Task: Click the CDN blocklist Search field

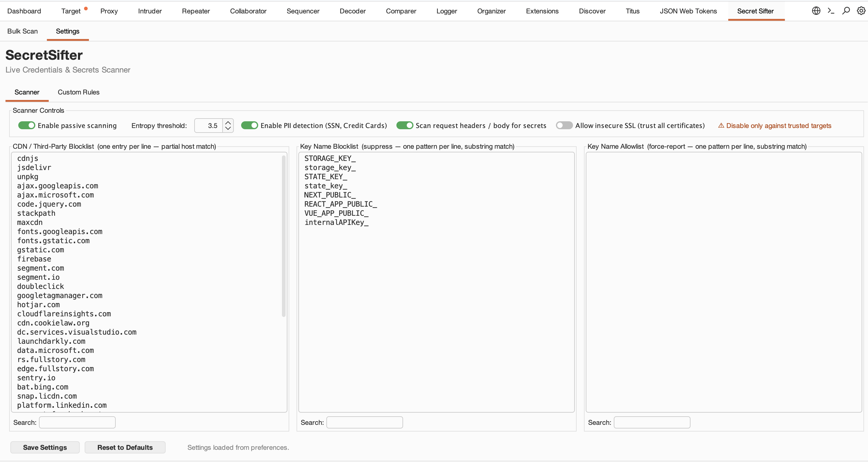Action: coord(77,422)
